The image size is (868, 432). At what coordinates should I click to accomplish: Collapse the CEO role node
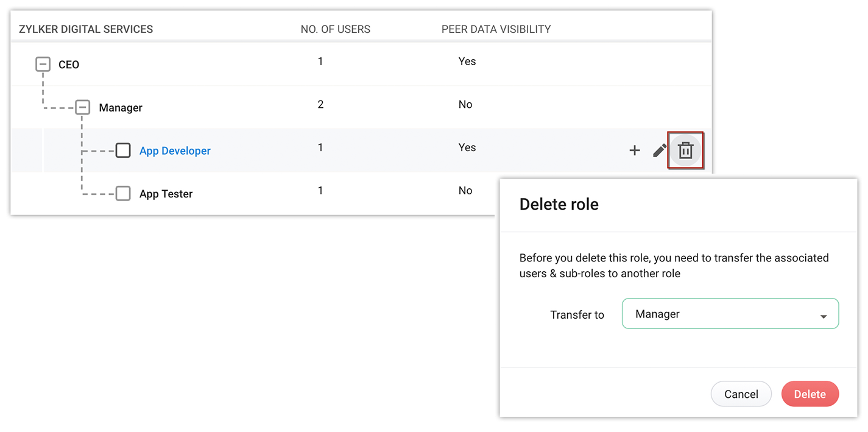tap(43, 64)
